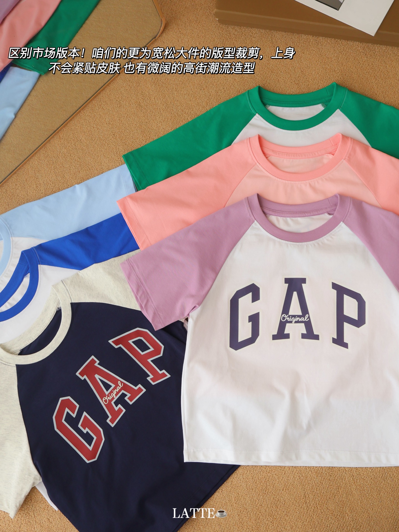The height and width of the screenshot is (532, 399).
Task: Click the Original script on the red logo
Action: pyautogui.click(x=113, y=393)
